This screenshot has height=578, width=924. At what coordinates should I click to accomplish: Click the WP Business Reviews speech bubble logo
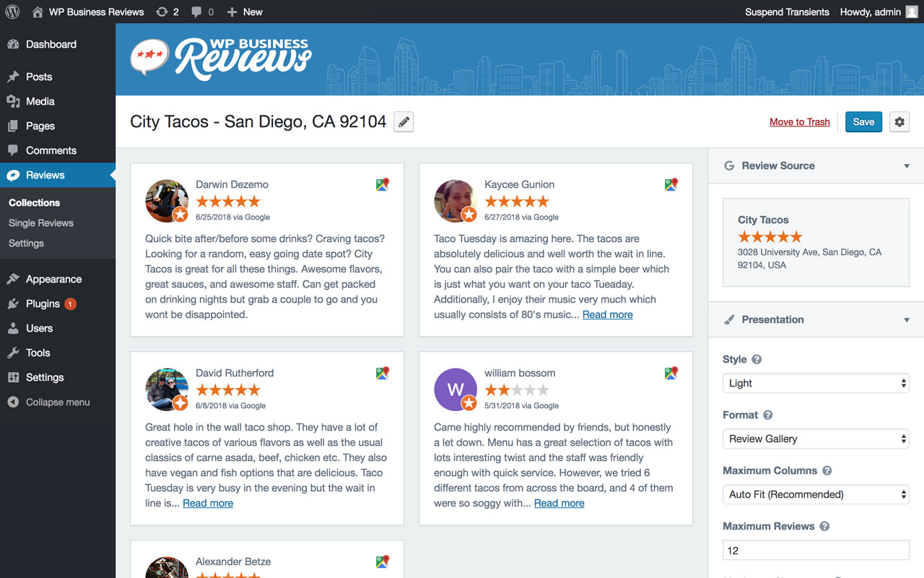tap(150, 57)
